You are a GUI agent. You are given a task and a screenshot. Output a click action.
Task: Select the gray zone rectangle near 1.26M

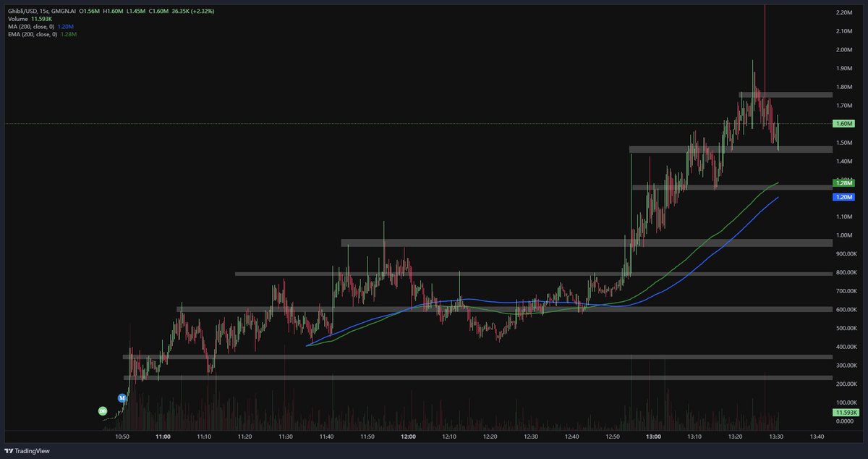click(x=732, y=187)
